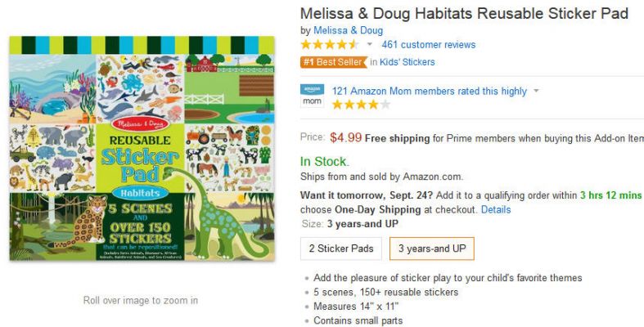Click the orange customer star rating
This screenshot has width=644, height=327.
tap(330, 44)
